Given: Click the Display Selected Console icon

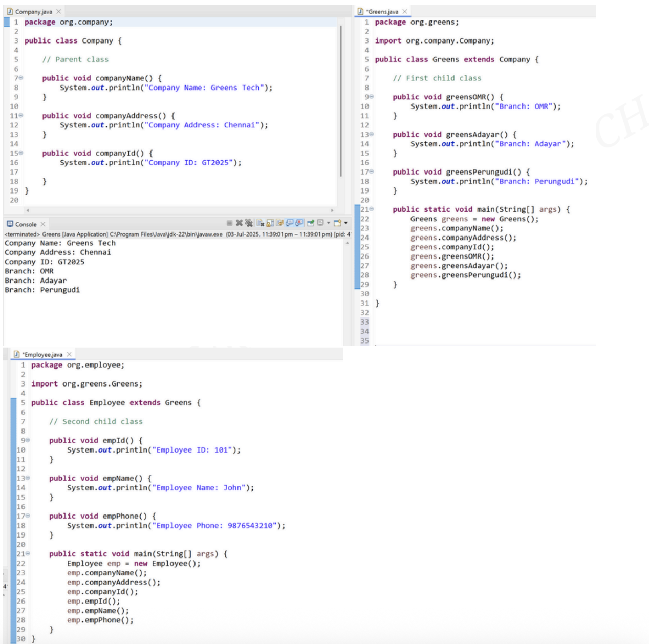Looking at the screenshot, I should [320, 223].
